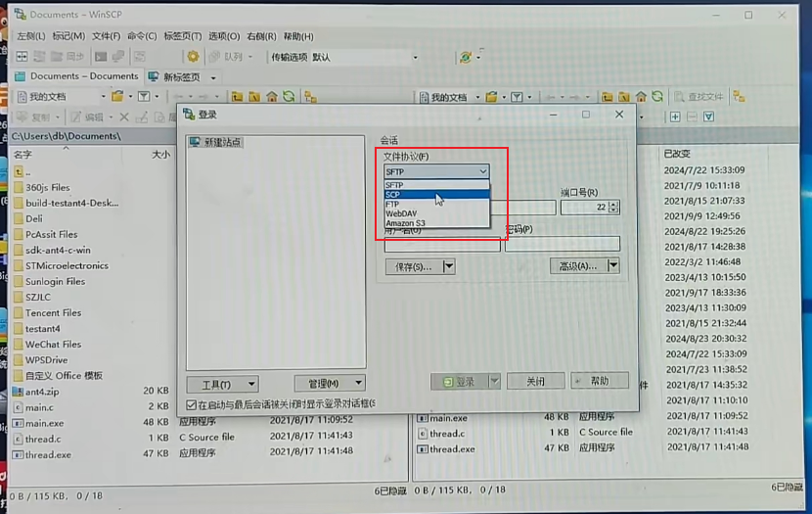812x514 pixels.
Task: Click the Login (登录) button
Action: (460, 382)
